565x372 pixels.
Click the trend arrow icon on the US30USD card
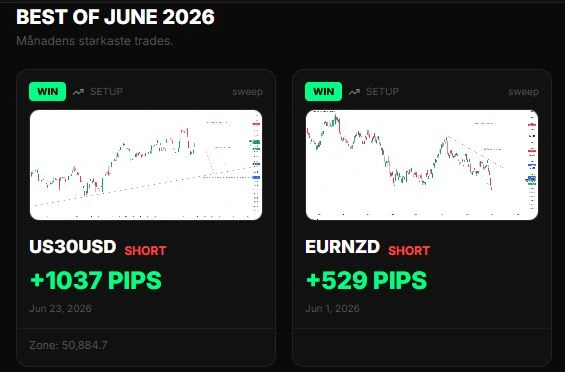pyautogui.click(x=78, y=92)
